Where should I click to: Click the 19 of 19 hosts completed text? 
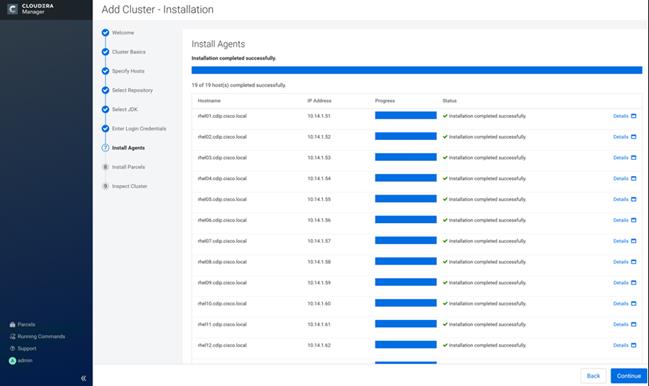point(238,85)
